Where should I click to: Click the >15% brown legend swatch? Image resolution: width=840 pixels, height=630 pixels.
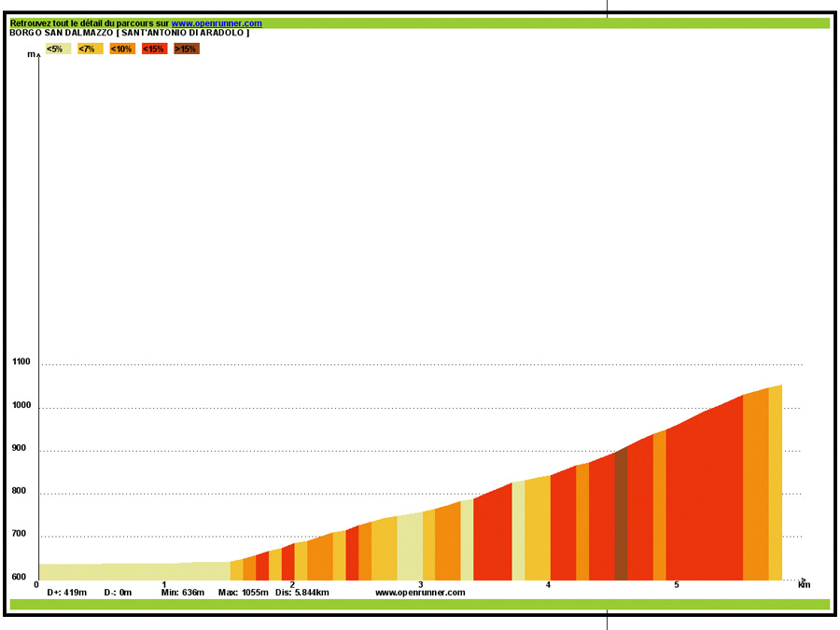point(187,49)
